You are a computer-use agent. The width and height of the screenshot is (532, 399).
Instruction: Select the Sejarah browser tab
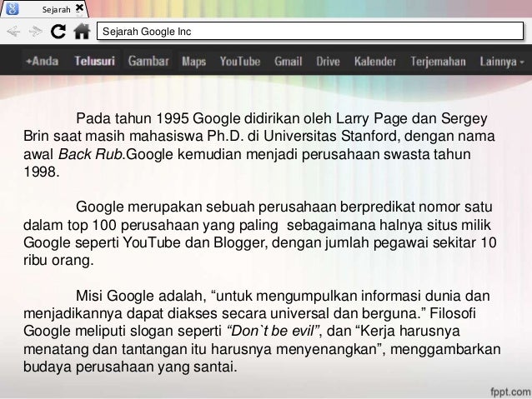[44, 9]
